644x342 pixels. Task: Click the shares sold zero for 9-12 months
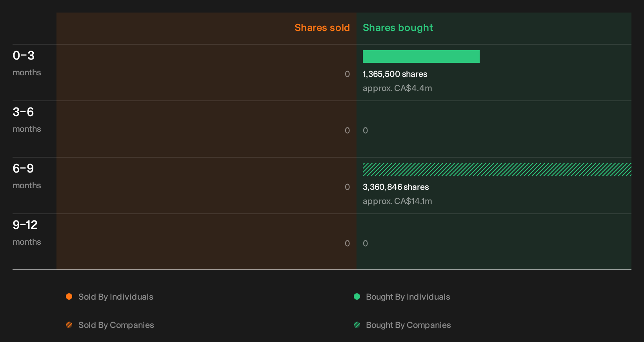pyautogui.click(x=347, y=244)
